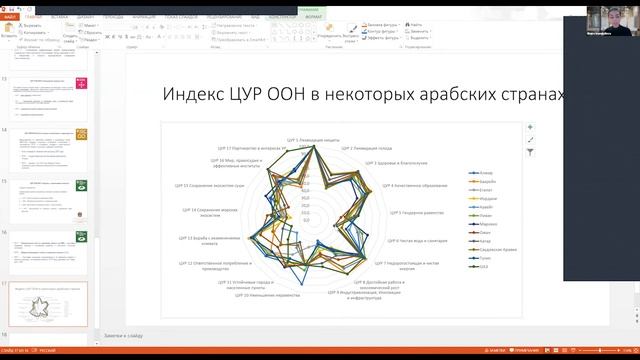Select the slide 14 thumbnail
640x360 pixels.
pos(48,150)
